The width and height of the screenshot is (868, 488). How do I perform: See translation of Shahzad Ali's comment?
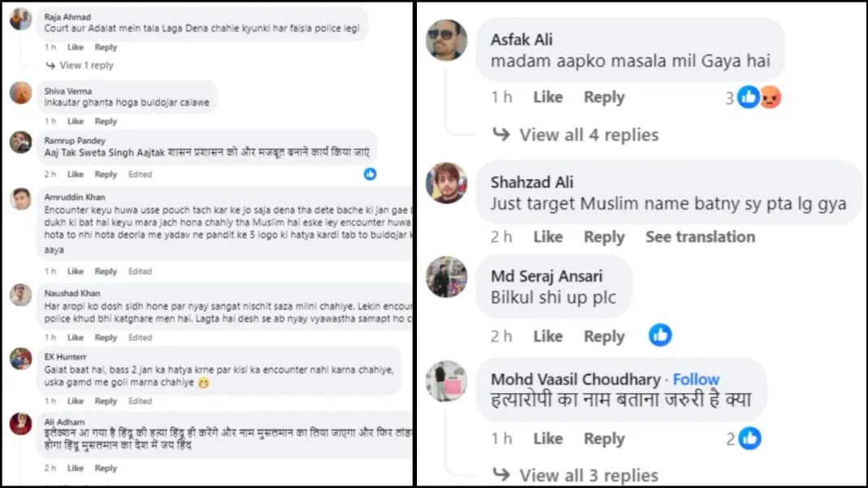click(x=700, y=237)
